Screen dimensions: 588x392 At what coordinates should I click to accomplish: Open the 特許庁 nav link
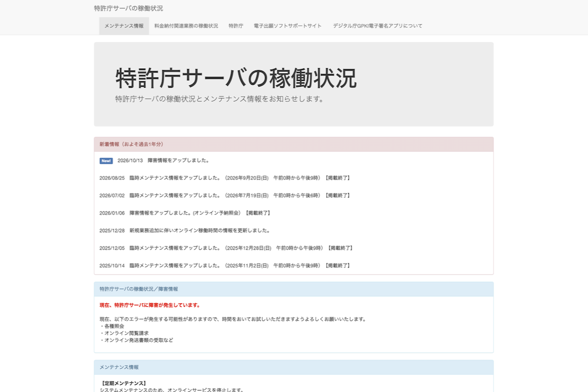236,26
